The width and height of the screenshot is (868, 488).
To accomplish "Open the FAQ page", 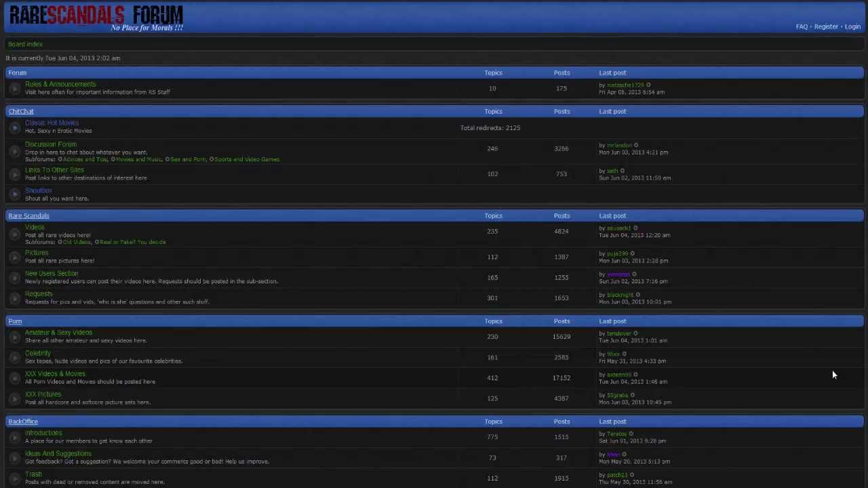I will [x=802, y=26].
